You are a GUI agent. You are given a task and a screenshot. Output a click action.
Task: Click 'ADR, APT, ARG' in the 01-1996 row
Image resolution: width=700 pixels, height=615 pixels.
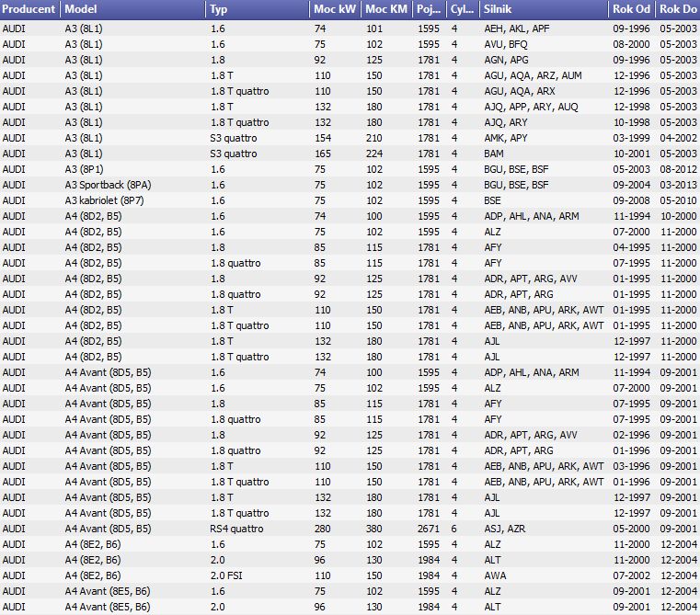[519, 450]
